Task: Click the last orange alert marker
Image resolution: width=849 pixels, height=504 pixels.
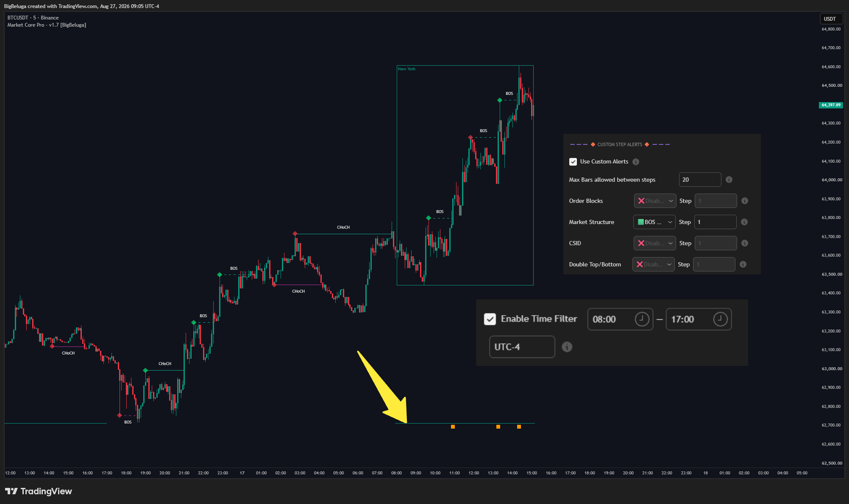Action: 519,426
